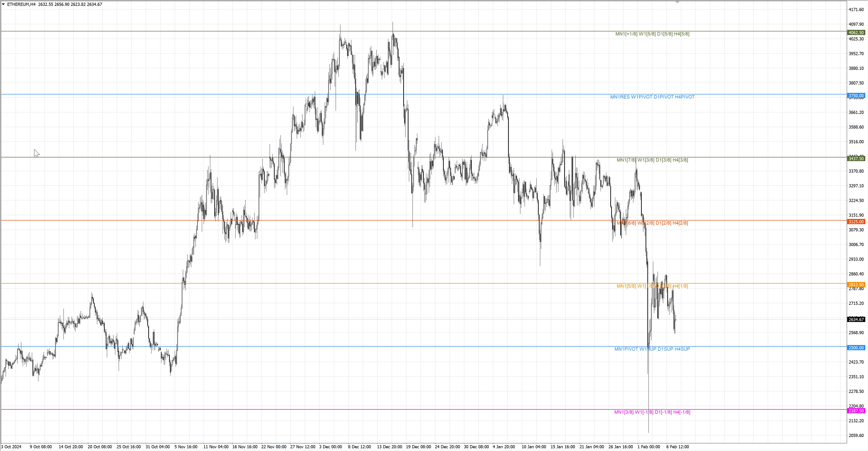Image resolution: width=868 pixels, height=451 pixels.
Task: Click the 3125.00 red price tag
Action: click(x=856, y=222)
